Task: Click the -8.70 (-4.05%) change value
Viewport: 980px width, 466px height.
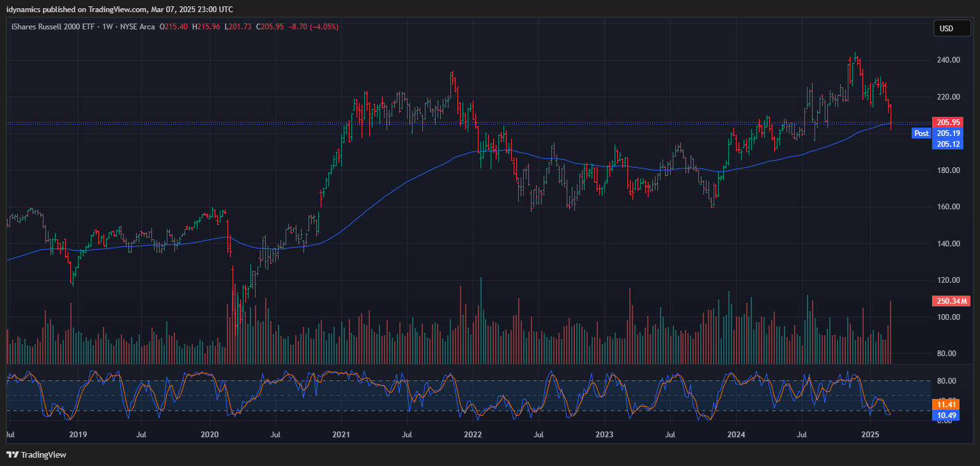Action: [x=313, y=27]
